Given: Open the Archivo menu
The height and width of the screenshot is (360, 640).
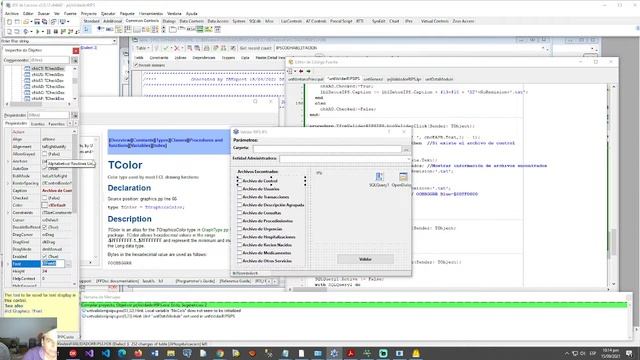Looking at the screenshot, I should pos(11,13).
